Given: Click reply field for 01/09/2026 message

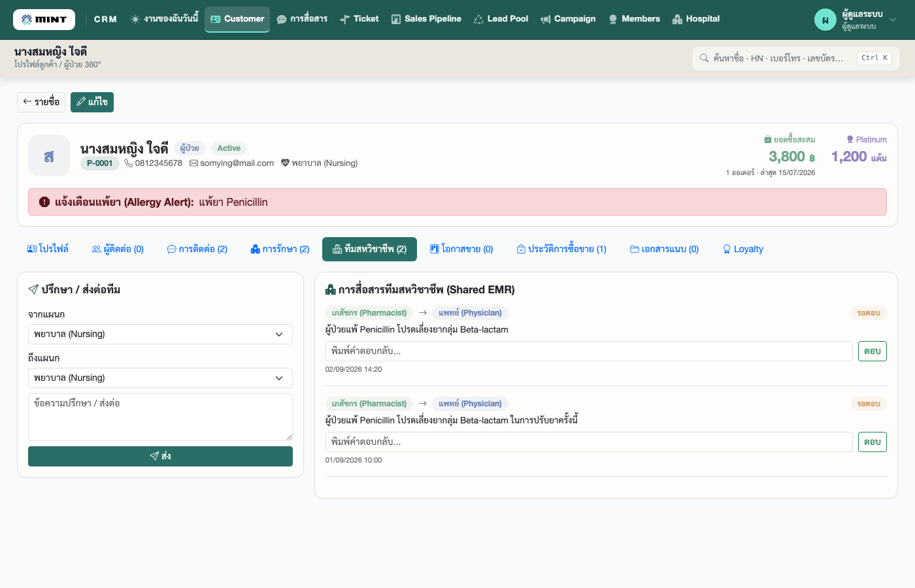Looking at the screenshot, I should [x=589, y=442].
